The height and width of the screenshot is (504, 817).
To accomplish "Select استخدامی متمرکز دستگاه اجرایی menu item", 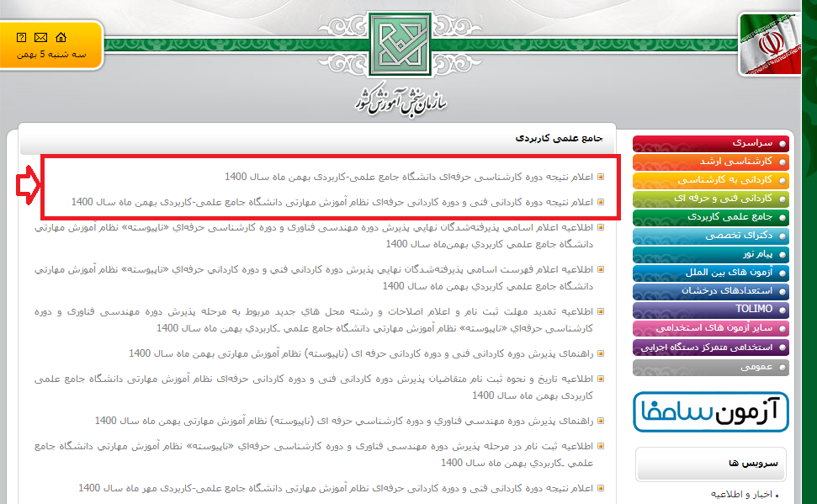I will 711,347.
